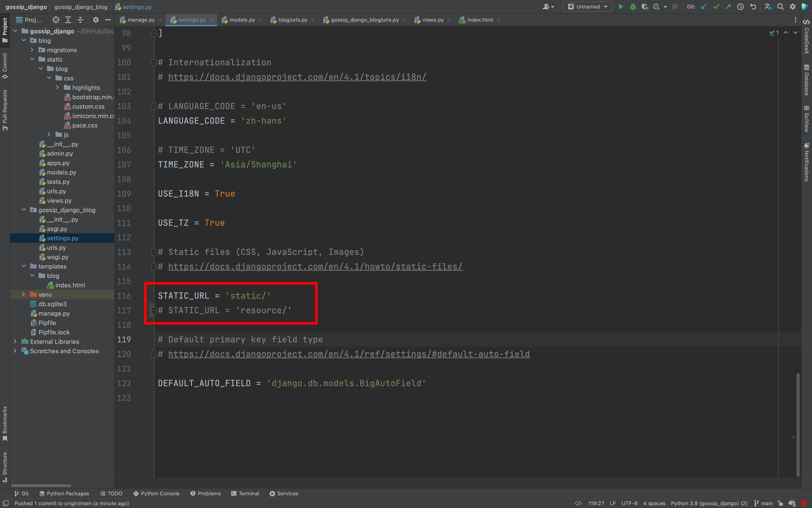Viewport: 812px width, 508px height.
Task: Open the CodeGeeX side panel
Action: point(807,37)
